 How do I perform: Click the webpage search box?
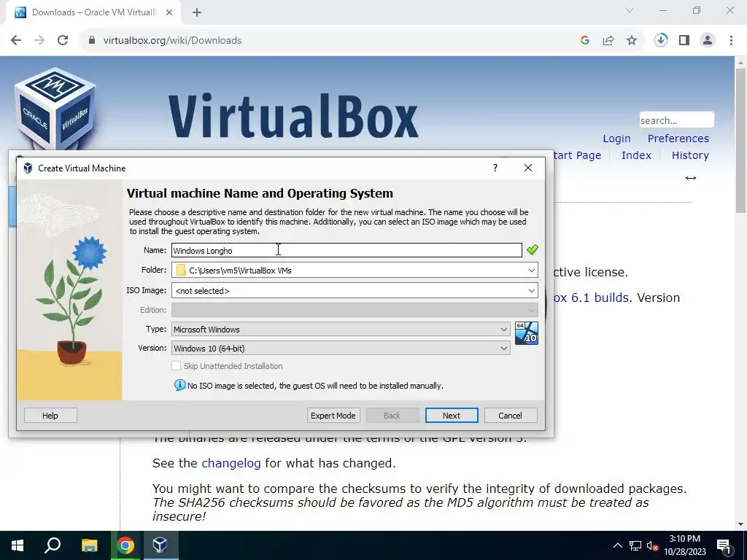tap(676, 120)
